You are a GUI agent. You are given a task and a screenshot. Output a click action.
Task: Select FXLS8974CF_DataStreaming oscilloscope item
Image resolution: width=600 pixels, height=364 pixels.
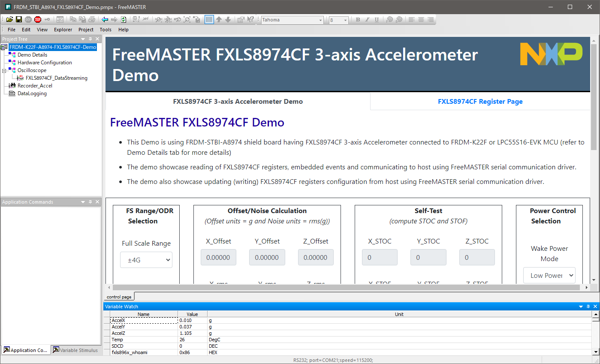(x=56, y=78)
